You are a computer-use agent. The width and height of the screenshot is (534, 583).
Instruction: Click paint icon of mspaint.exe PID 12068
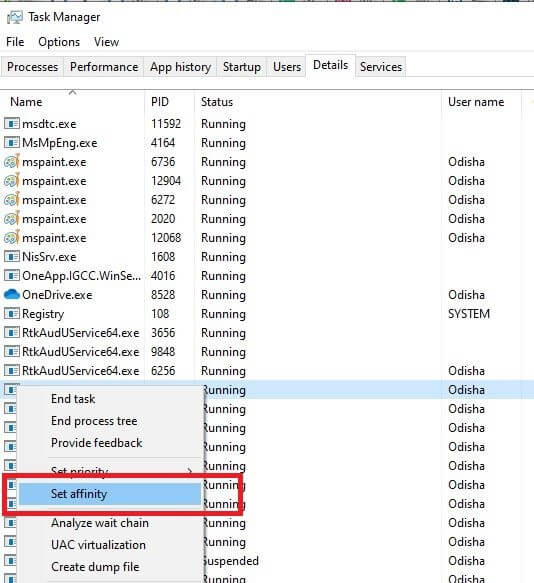pyautogui.click(x=12, y=237)
